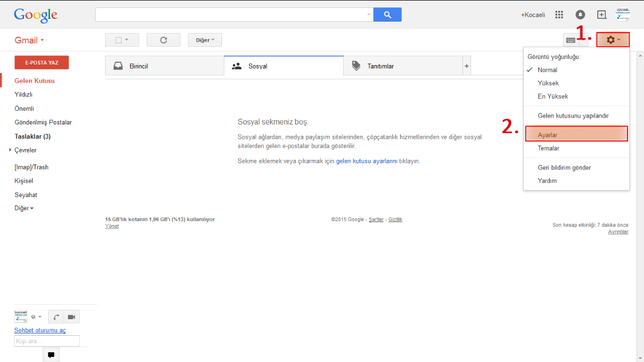Click the keyboard input tools icon

(570, 40)
